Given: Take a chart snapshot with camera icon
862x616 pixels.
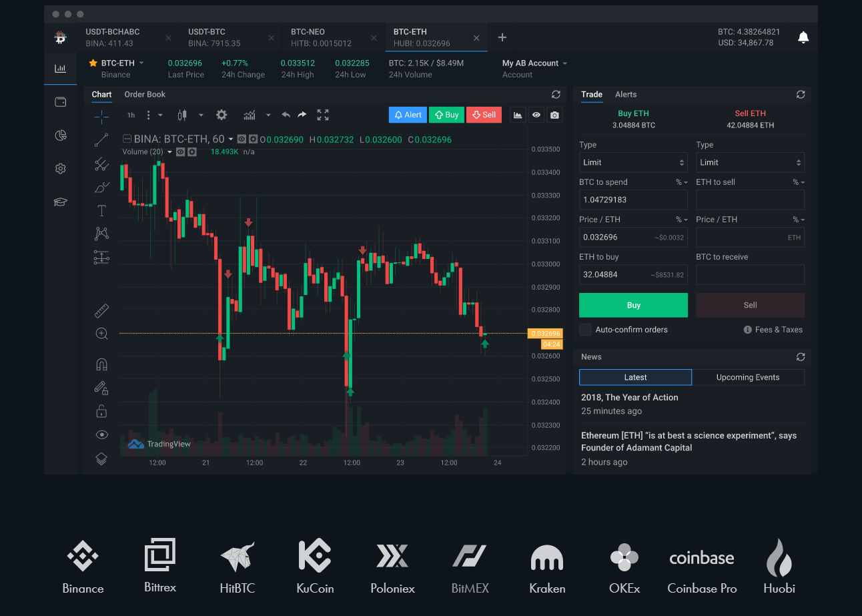Looking at the screenshot, I should tap(554, 115).
